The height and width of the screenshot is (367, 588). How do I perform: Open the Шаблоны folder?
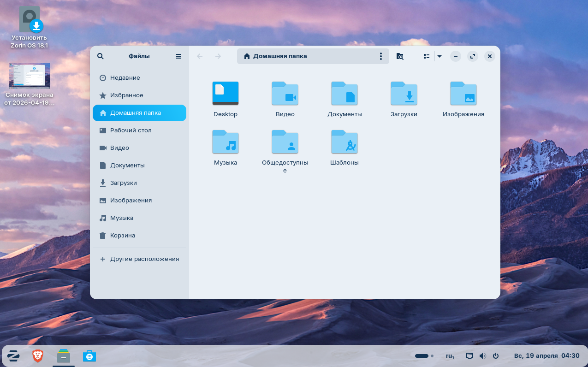(344, 142)
